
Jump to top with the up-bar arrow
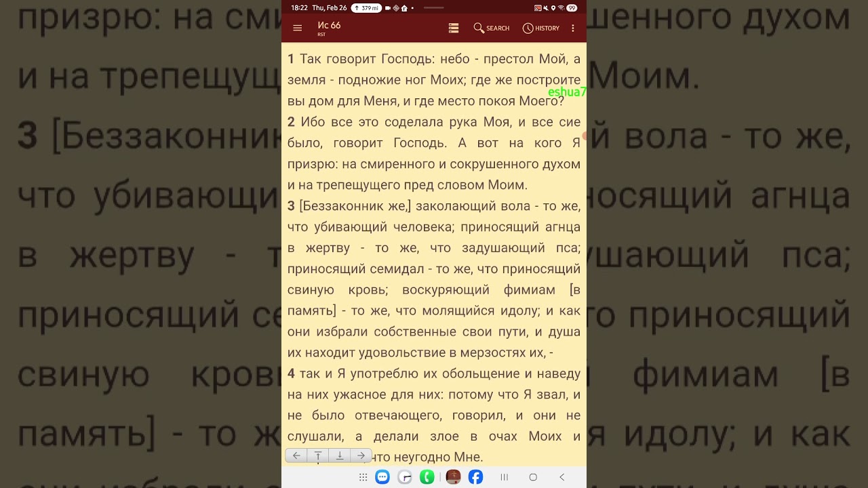pos(318,455)
